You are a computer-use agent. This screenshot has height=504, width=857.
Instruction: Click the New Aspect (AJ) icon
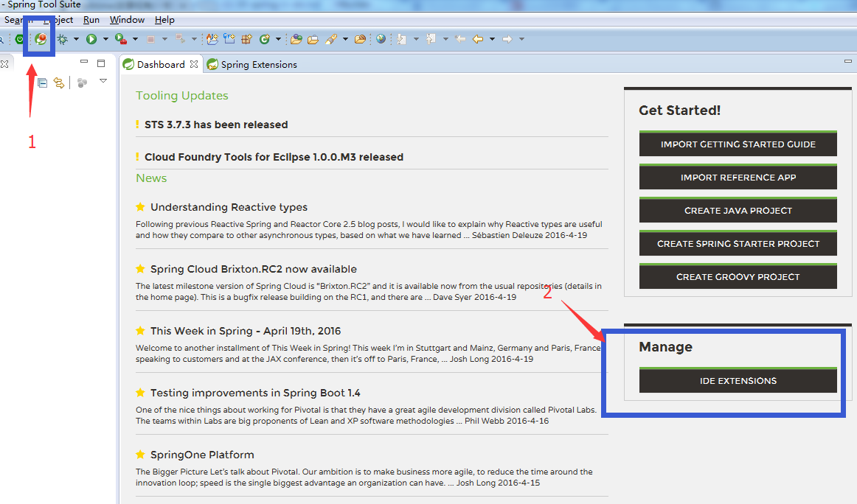pyautogui.click(x=212, y=39)
